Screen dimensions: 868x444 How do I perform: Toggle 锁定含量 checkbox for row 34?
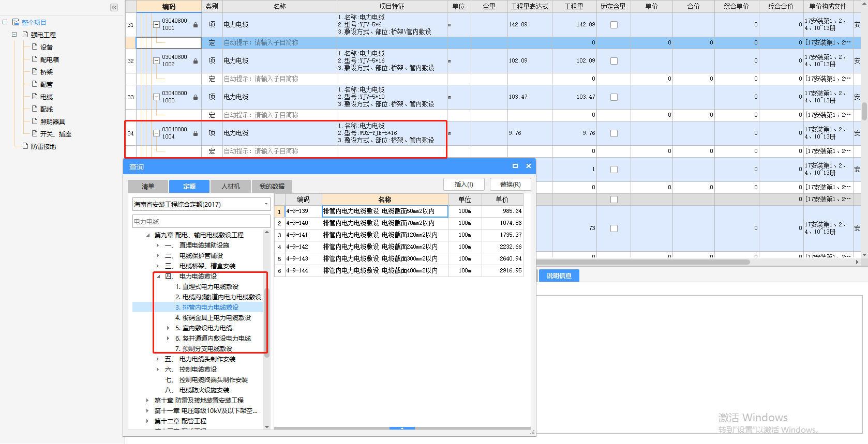click(x=614, y=133)
